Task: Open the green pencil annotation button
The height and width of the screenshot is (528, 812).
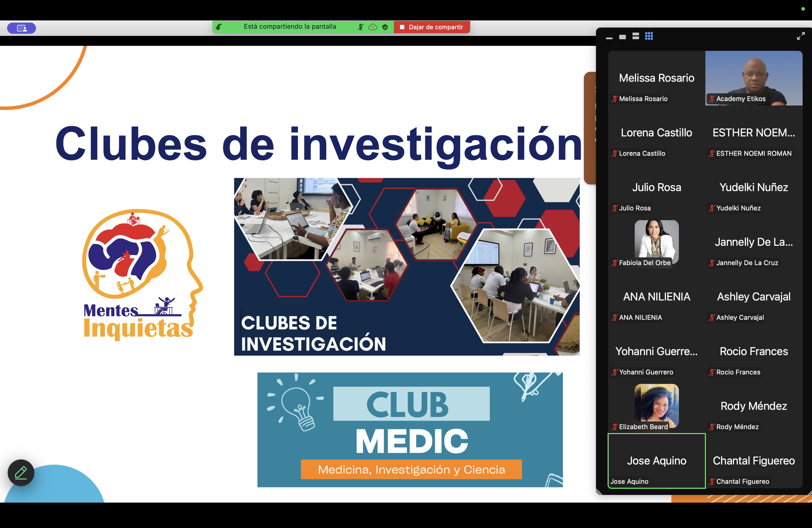Action: click(x=21, y=472)
